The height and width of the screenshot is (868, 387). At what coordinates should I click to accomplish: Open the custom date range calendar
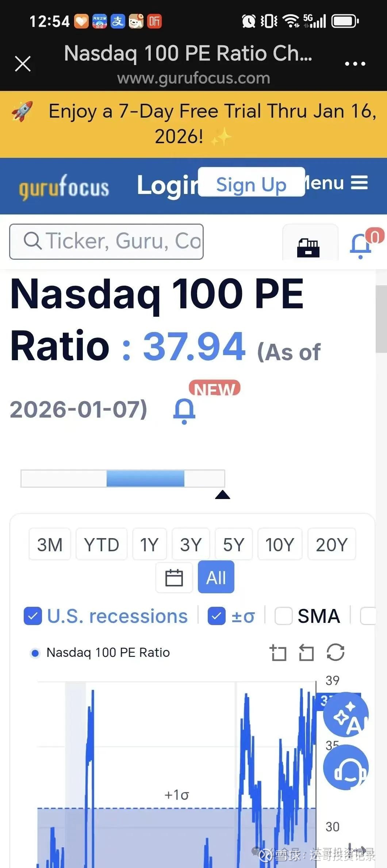point(174,578)
